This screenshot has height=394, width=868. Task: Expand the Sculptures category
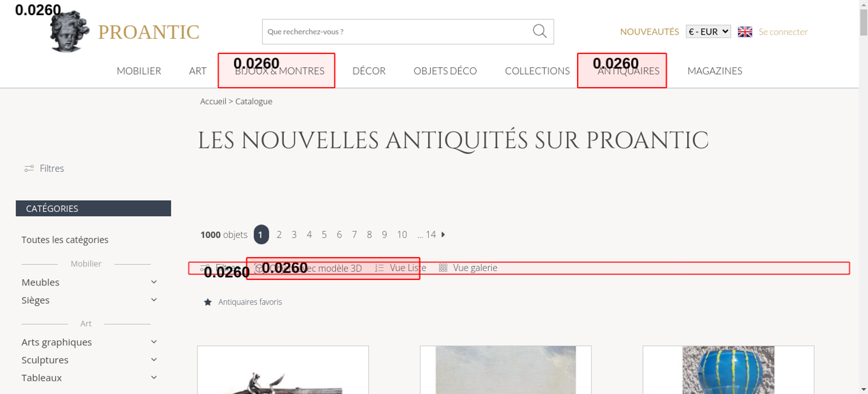click(x=154, y=360)
